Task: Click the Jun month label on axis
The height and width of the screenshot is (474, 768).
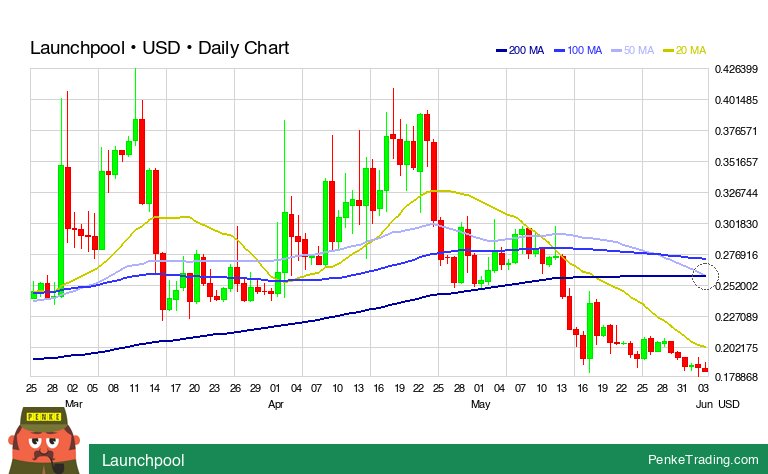Action: coord(704,404)
